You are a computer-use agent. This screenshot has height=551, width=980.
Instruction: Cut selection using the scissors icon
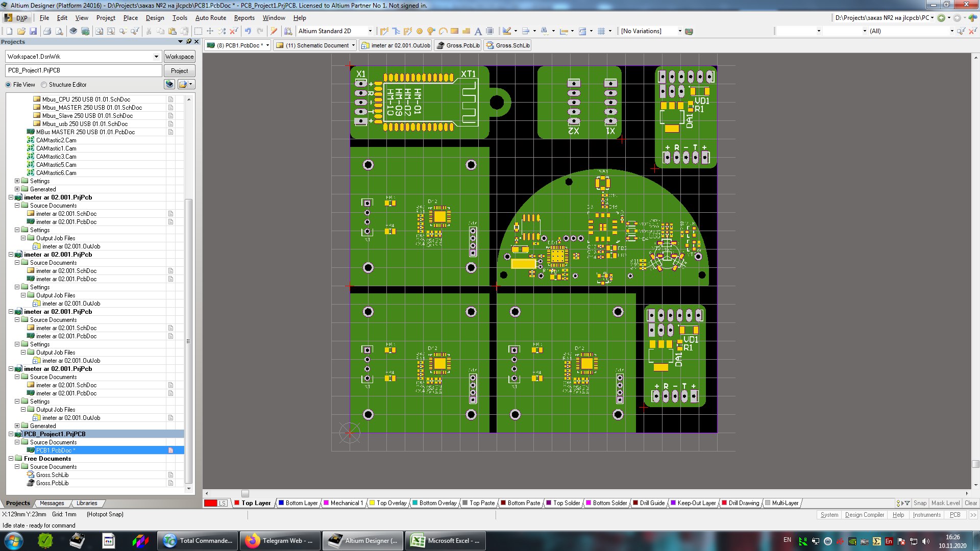(149, 31)
